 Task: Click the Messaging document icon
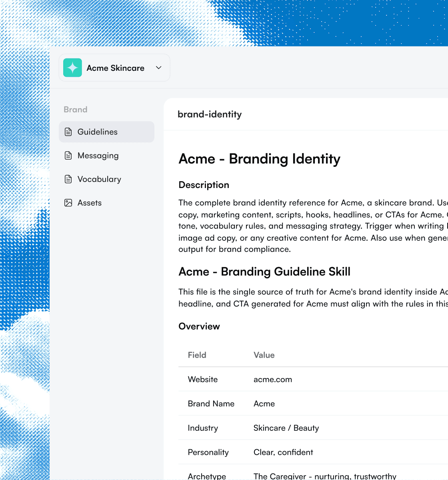pos(68,156)
